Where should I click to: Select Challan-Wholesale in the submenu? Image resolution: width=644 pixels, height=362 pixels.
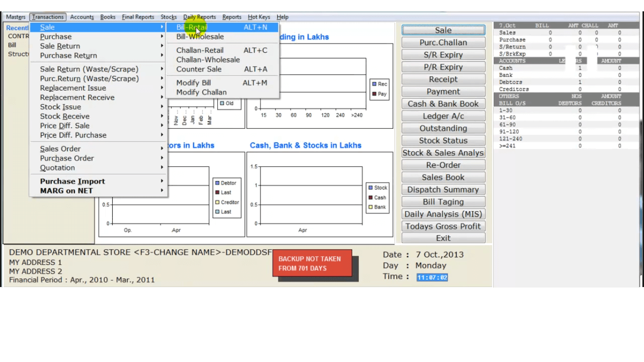pos(222,60)
